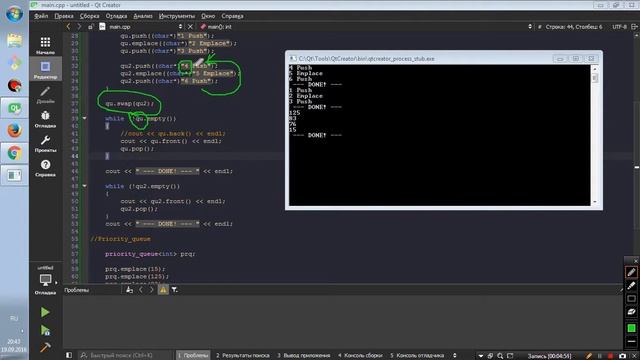The width and height of the screenshot is (640, 360).
Task: Open the Problems pane filter funnel
Action: click(174, 290)
